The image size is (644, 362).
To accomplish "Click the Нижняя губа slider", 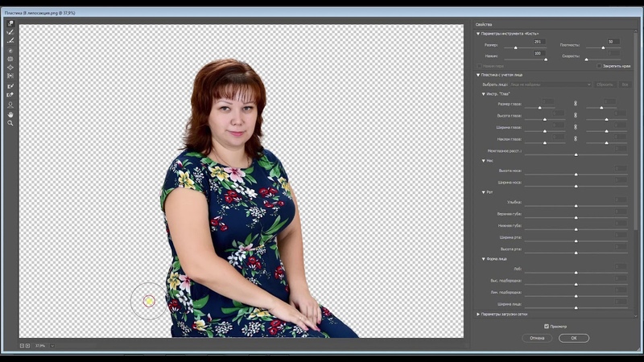I will coord(576,229).
